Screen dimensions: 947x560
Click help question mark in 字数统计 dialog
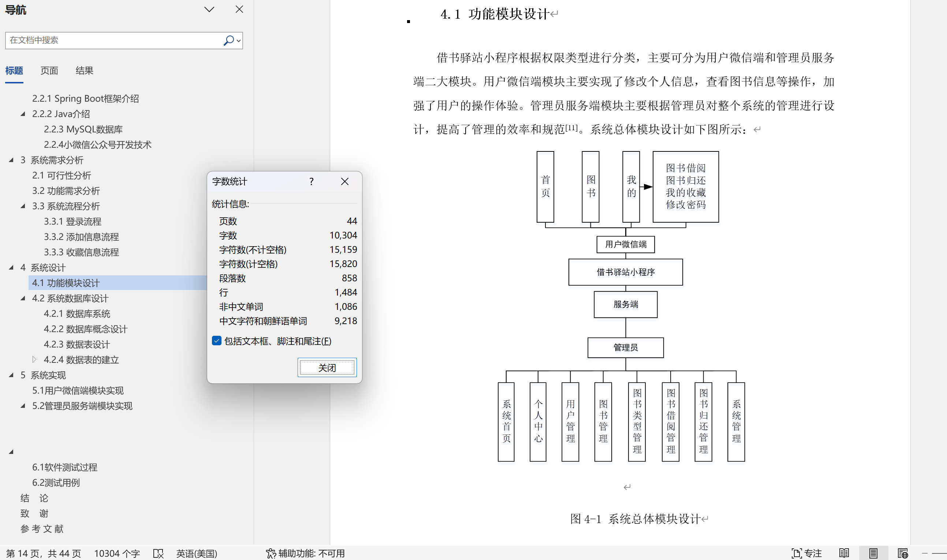pyautogui.click(x=311, y=181)
